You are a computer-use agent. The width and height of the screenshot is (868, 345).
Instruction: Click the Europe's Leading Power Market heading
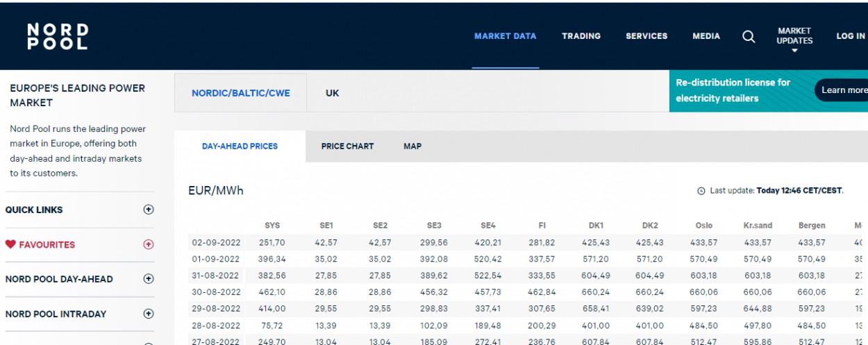click(77, 95)
